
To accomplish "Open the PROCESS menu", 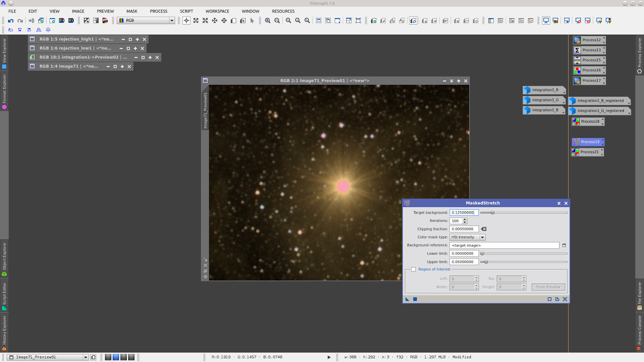I will tap(159, 11).
